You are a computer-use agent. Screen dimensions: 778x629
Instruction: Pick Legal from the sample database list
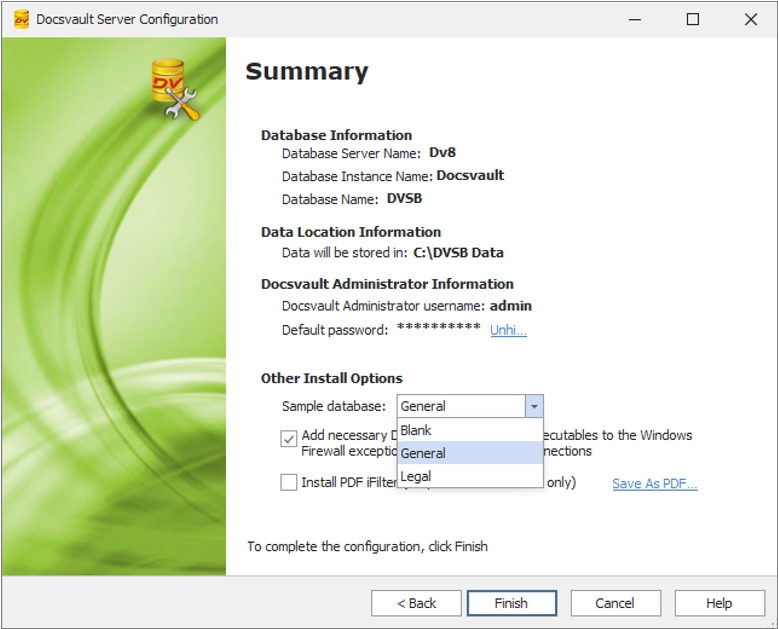(470, 476)
